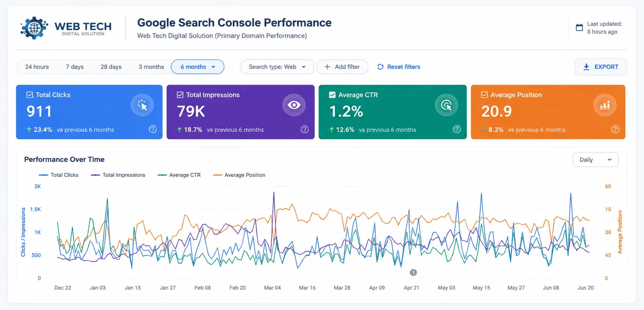Click the Average Position value 20.9
The height and width of the screenshot is (310, 644).
click(x=496, y=112)
